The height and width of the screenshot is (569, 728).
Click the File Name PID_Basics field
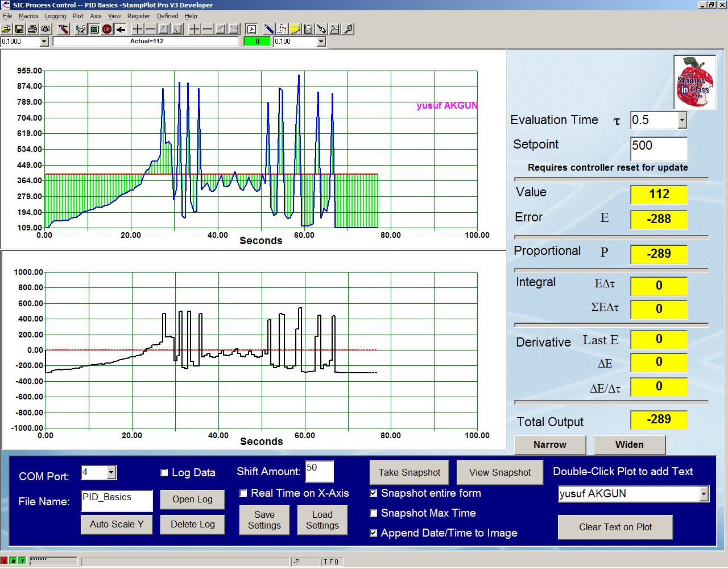(x=117, y=501)
